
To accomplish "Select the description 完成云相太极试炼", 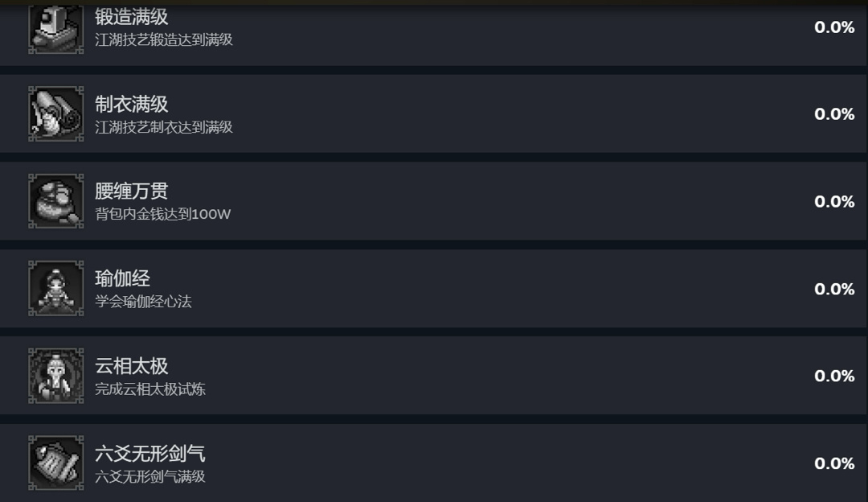I will point(150,389).
